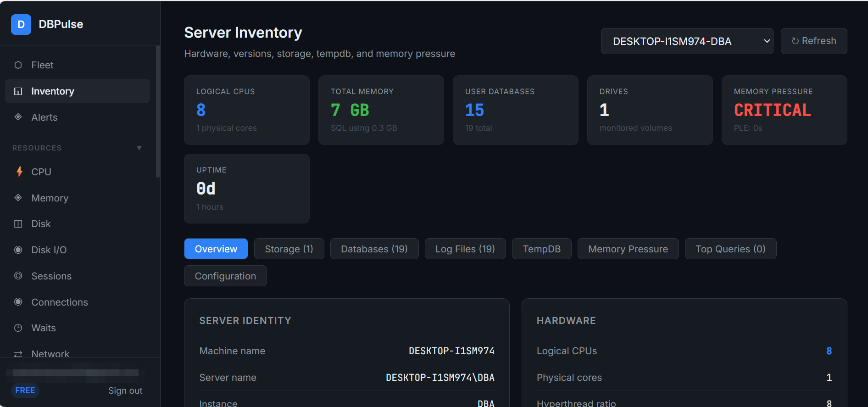Open the Configuration tab
The width and height of the screenshot is (868, 407).
(x=225, y=276)
